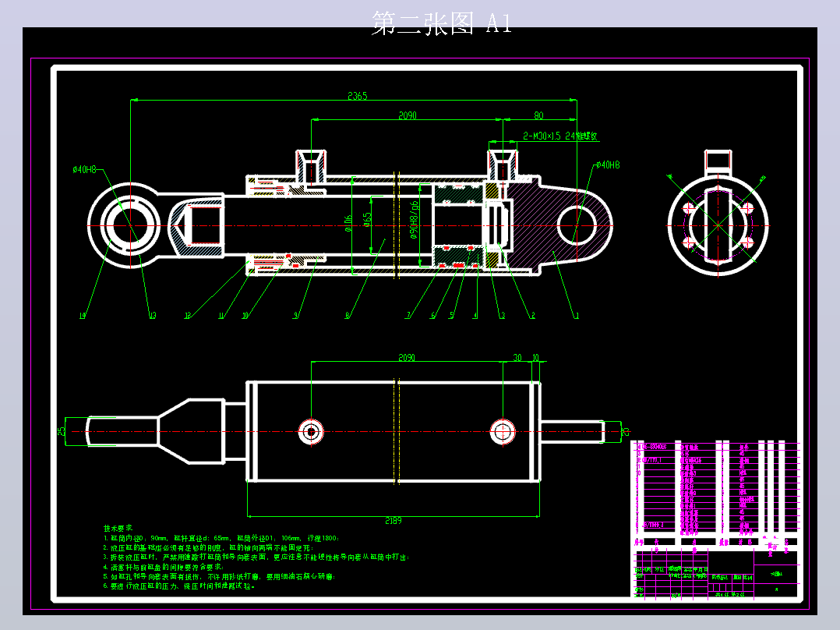Select technical requirement line 3
This screenshot has width=840, height=630.
(256, 557)
